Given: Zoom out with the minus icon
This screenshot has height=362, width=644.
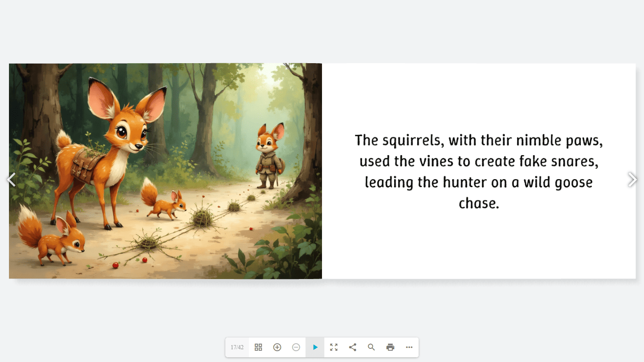Looking at the screenshot, I should 296,347.
